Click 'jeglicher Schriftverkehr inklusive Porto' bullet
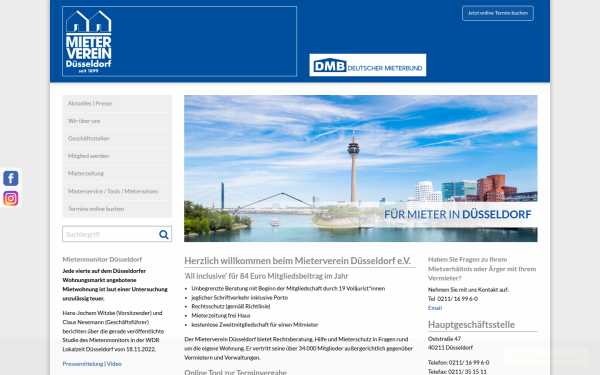The image size is (600, 375). point(240,297)
